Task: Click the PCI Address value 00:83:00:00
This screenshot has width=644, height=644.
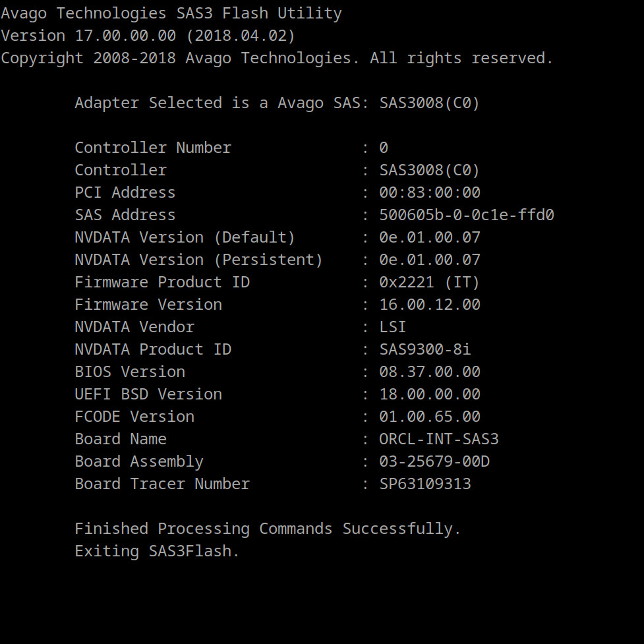Action: point(429,192)
